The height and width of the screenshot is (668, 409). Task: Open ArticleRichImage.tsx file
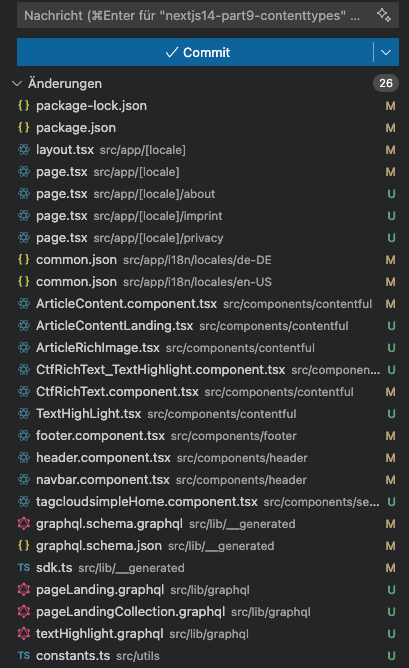[98, 348]
